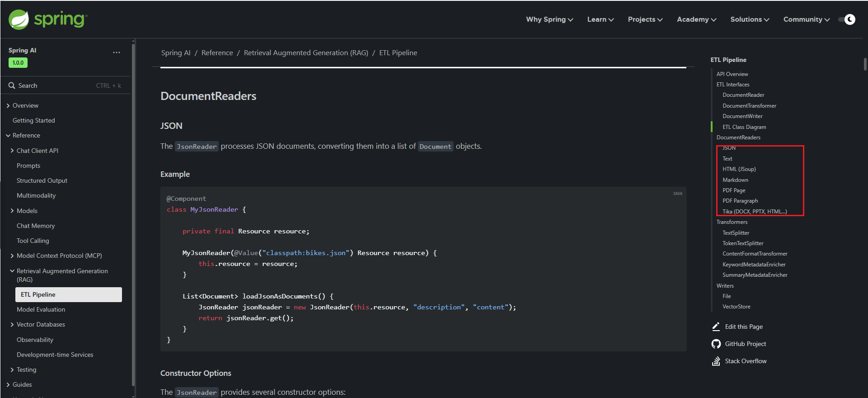Expand the Chat Client API chevron
868x398 pixels.
click(x=12, y=151)
